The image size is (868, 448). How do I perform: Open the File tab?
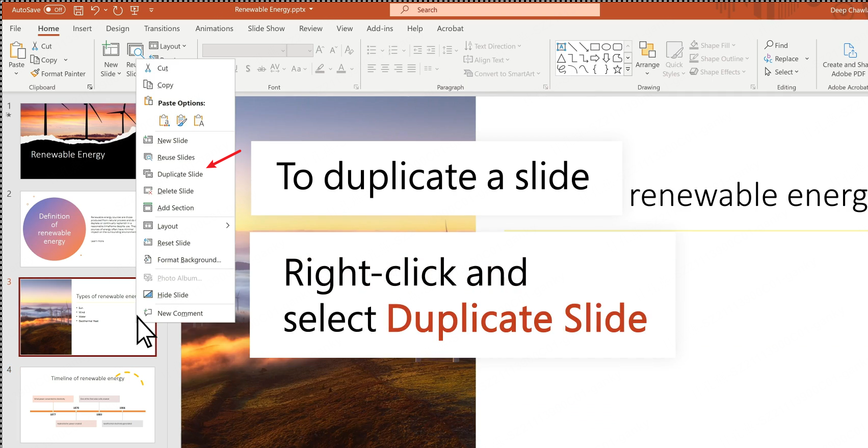pyautogui.click(x=15, y=29)
